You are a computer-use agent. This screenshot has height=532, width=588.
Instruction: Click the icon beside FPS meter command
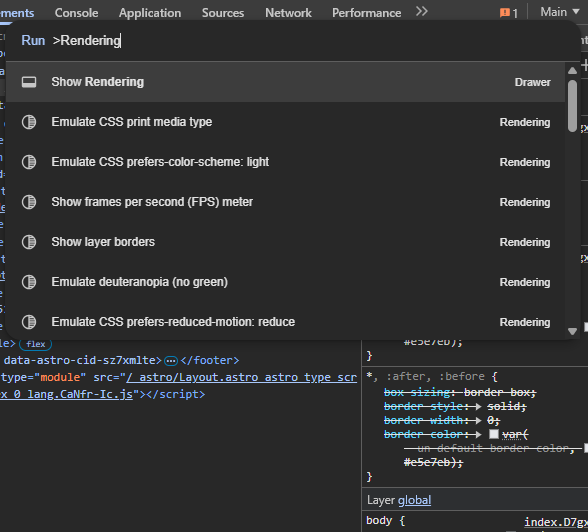click(x=29, y=202)
